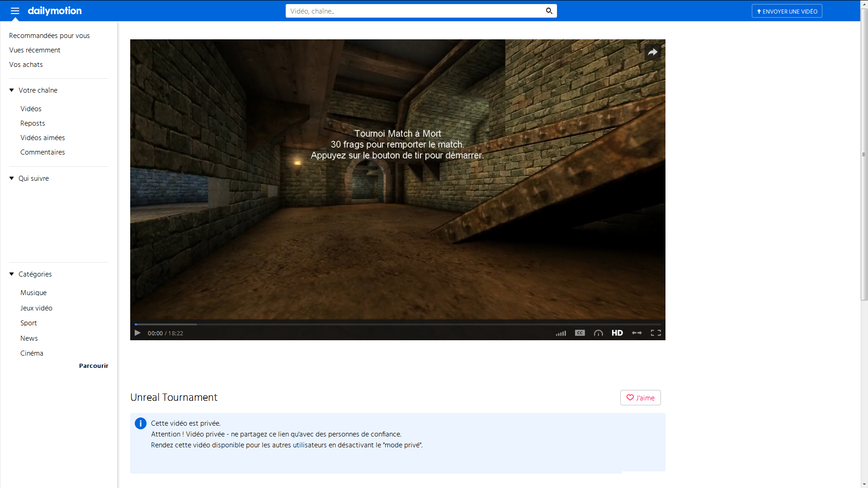Click the 18:22 duration text
868x488 pixels.
[x=176, y=333]
